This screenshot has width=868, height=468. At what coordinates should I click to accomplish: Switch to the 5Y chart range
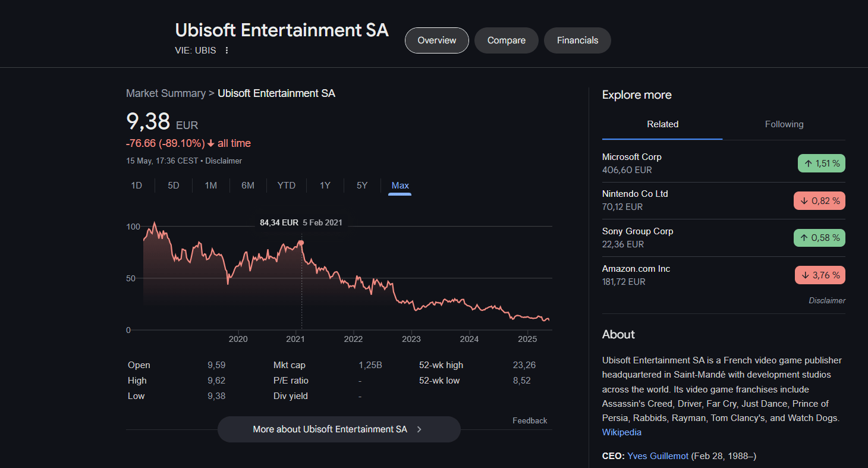click(362, 186)
